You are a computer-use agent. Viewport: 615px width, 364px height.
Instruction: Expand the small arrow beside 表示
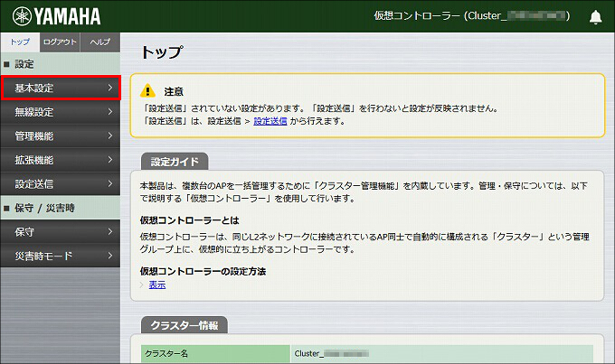[142, 285]
